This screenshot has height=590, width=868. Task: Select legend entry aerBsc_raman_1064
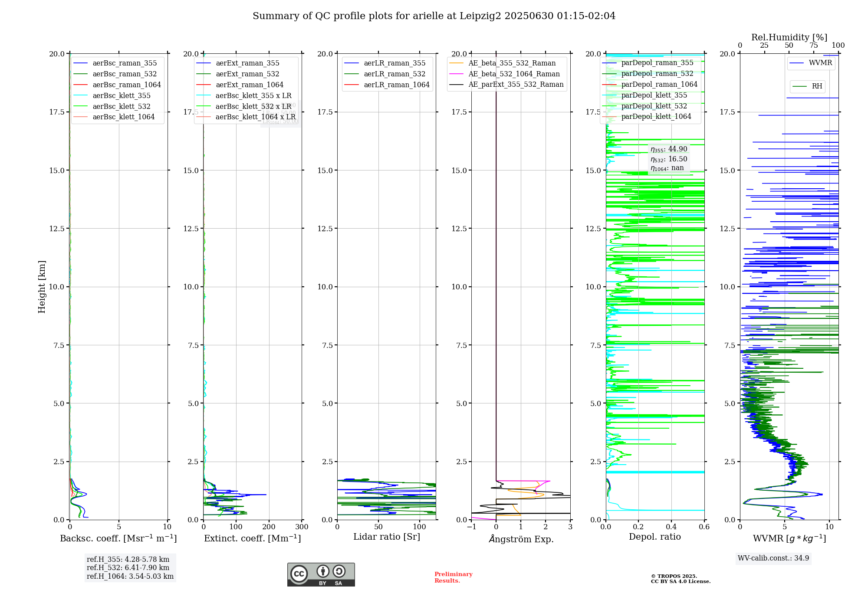pyautogui.click(x=117, y=85)
